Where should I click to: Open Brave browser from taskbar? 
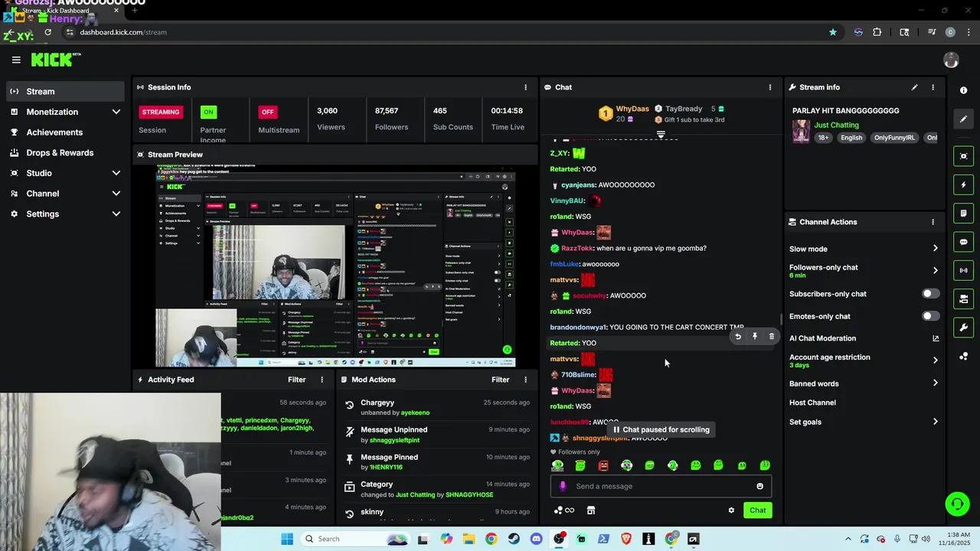(626, 539)
